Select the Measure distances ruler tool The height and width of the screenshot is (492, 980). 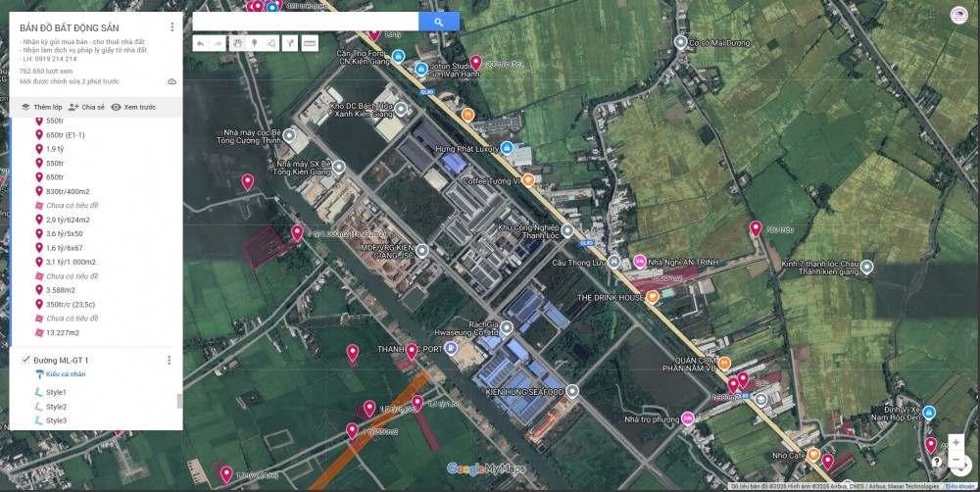pos(310,43)
